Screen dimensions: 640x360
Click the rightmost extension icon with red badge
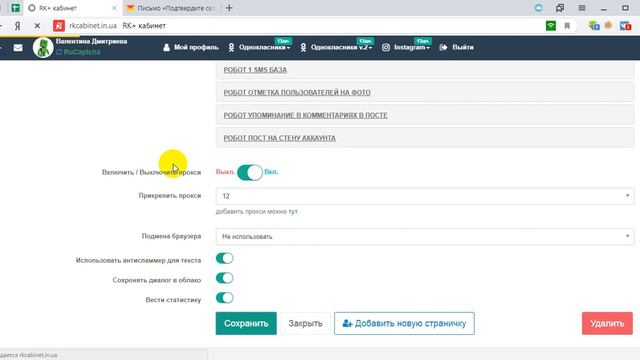click(x=625, y=26)
